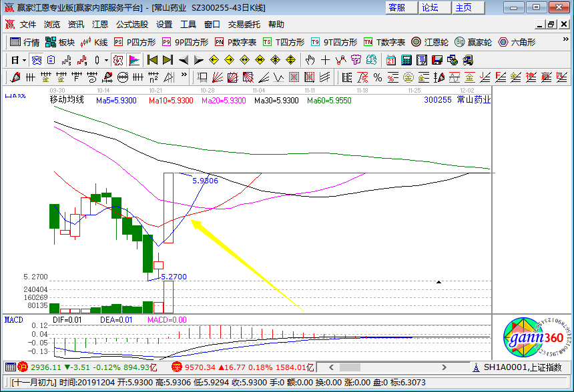
Task: Click the 深 Shenzhen index badge
Action: (177, 367)
